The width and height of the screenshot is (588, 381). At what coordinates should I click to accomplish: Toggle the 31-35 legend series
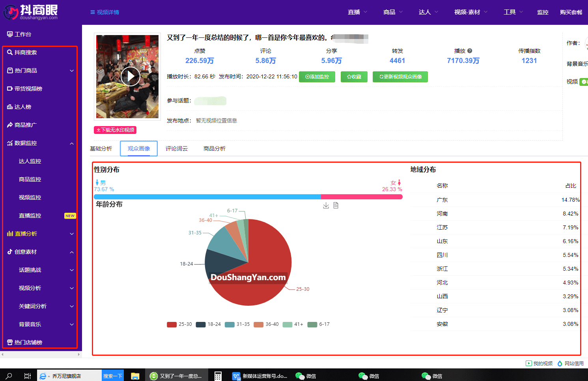237,324
